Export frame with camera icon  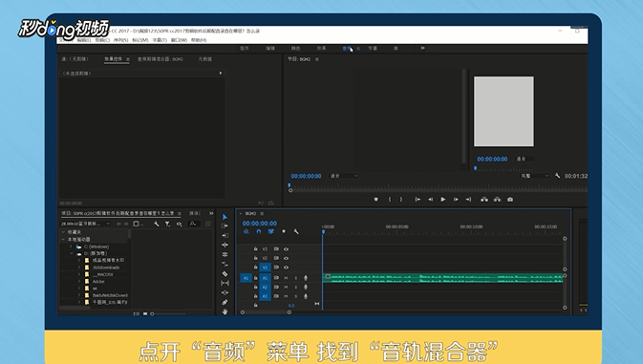click(510, 200)
